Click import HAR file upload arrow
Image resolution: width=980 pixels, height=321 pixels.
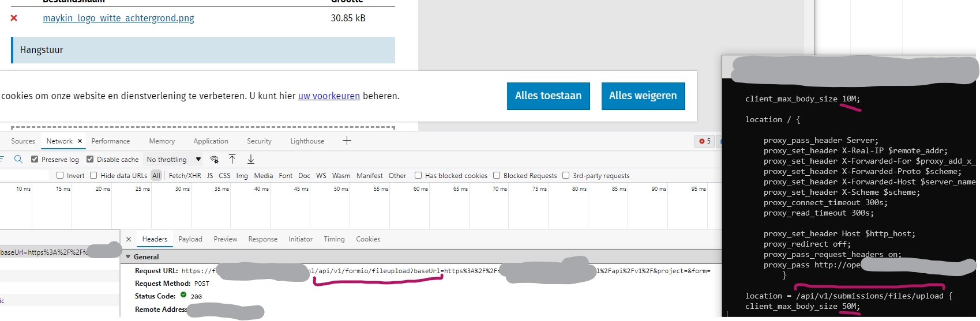232,159
